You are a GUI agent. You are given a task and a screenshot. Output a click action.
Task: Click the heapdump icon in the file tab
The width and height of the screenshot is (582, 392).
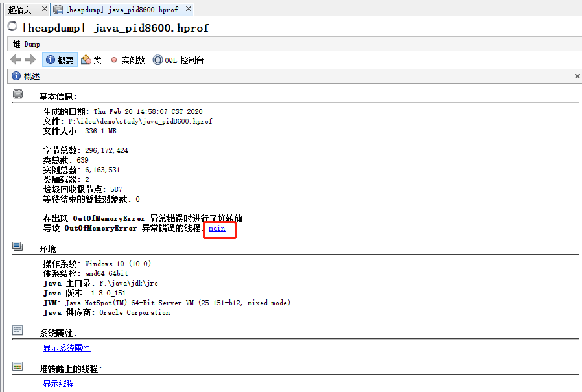pos(58,9)
